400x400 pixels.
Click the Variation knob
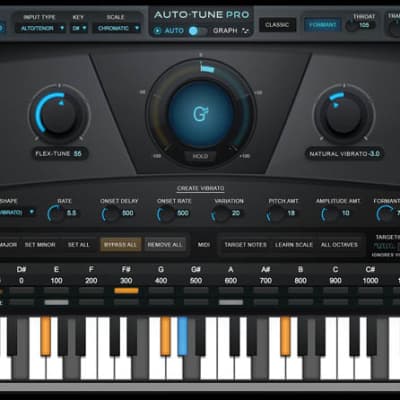(x=220, y=214)
